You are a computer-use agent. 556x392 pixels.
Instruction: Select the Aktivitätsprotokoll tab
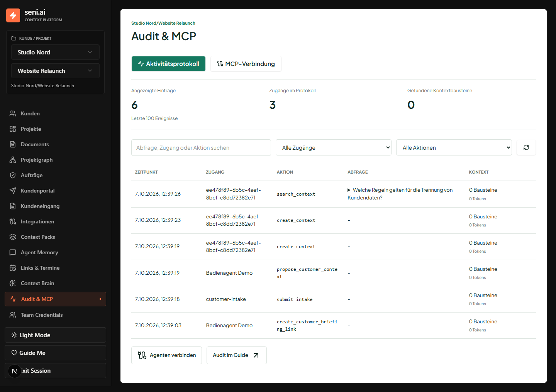point(168,64)
